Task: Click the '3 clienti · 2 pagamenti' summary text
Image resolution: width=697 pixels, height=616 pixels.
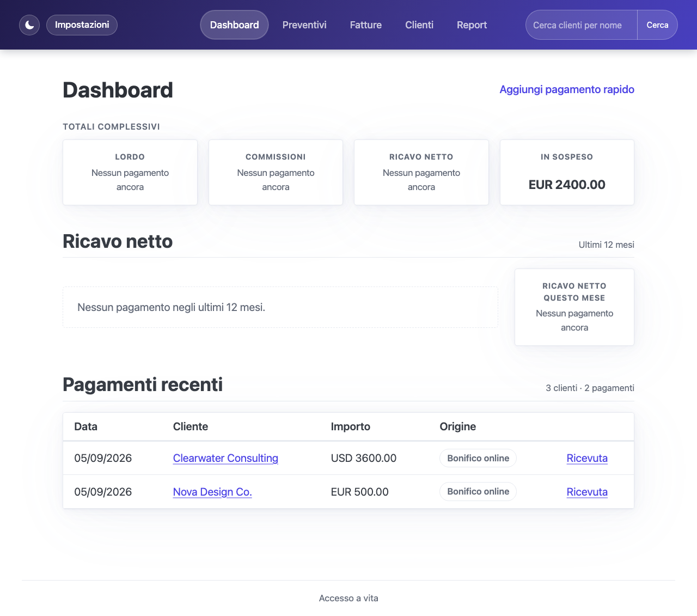Action: click(590, 388)
